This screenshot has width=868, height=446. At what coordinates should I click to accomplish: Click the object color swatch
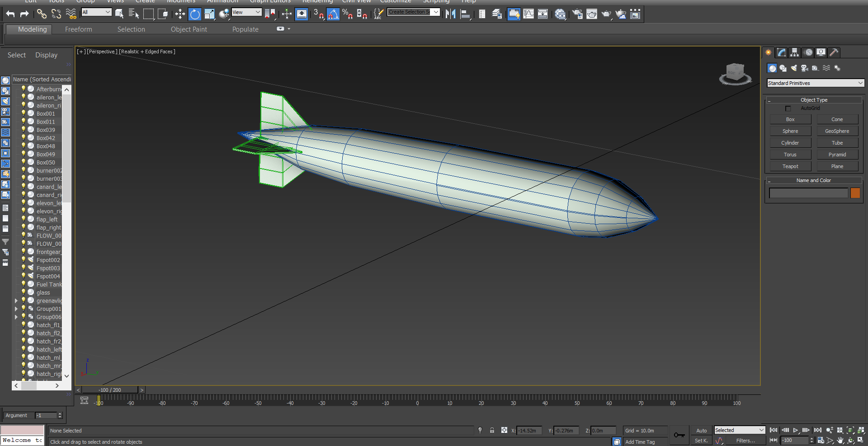click(x=855, y=193)
